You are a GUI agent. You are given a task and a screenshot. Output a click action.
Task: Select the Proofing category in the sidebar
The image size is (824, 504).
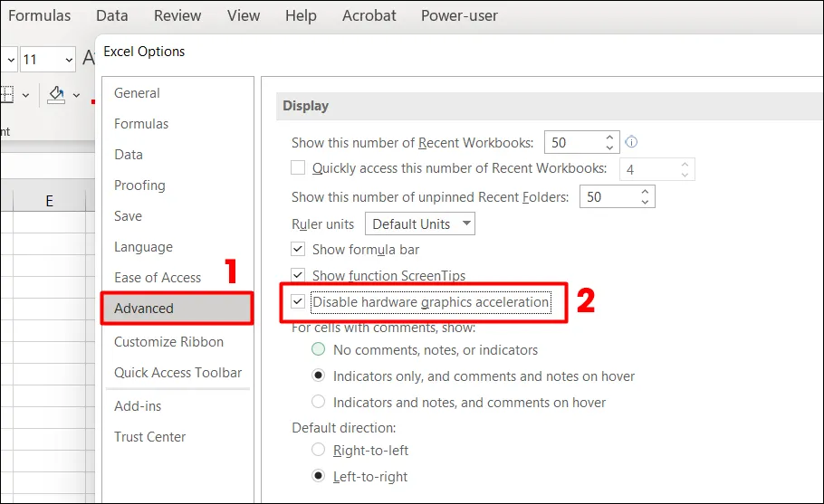139,185
